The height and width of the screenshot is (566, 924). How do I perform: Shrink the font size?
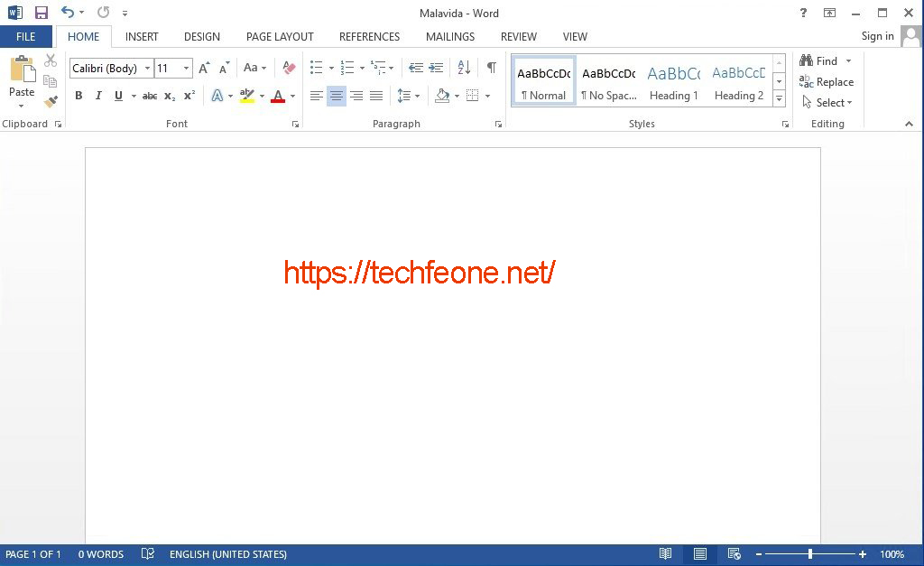point(224,69)
